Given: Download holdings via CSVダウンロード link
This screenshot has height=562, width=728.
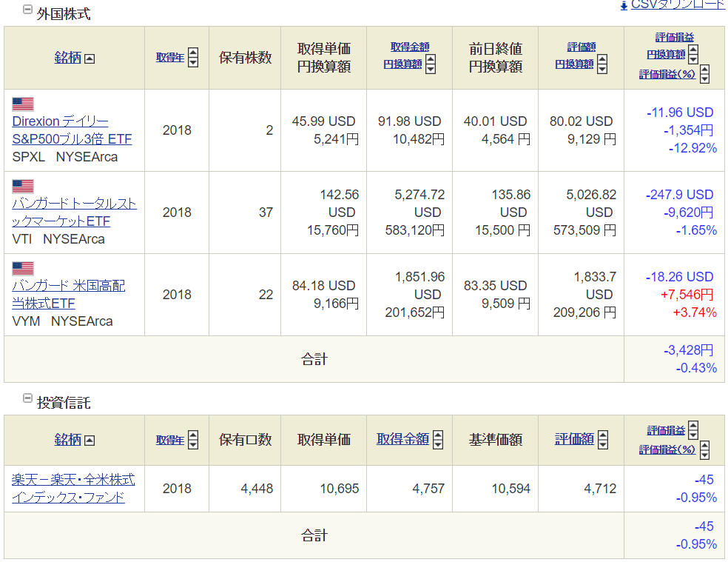Looking at the screenshot, I should click(x=678, y=4).
